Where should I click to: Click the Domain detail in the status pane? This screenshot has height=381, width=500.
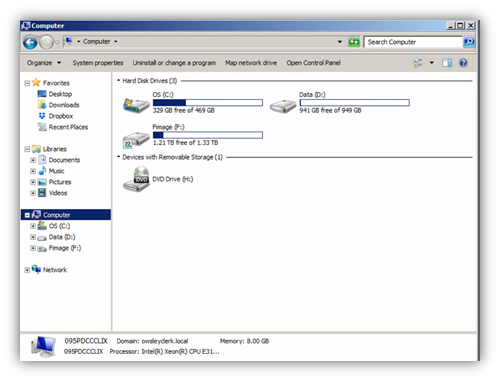tap(152, 341)
